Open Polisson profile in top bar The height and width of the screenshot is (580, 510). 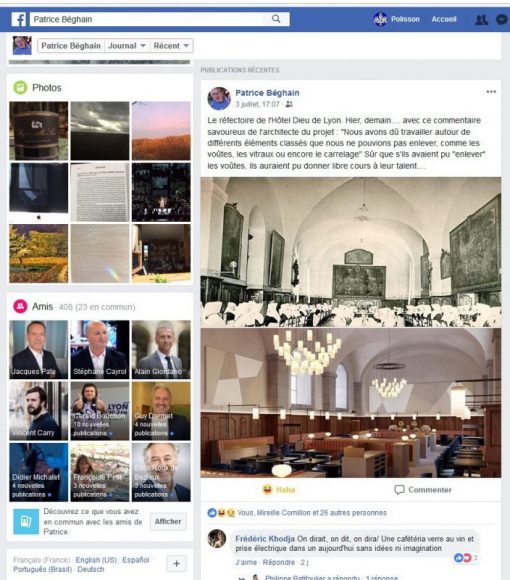pos(396,19)
